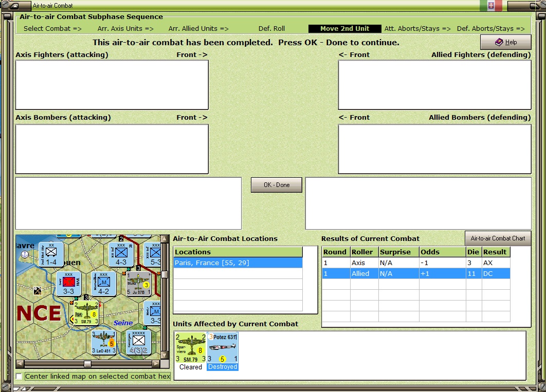Click the Locations column header

pyautogui.click(x=238, y=252)
